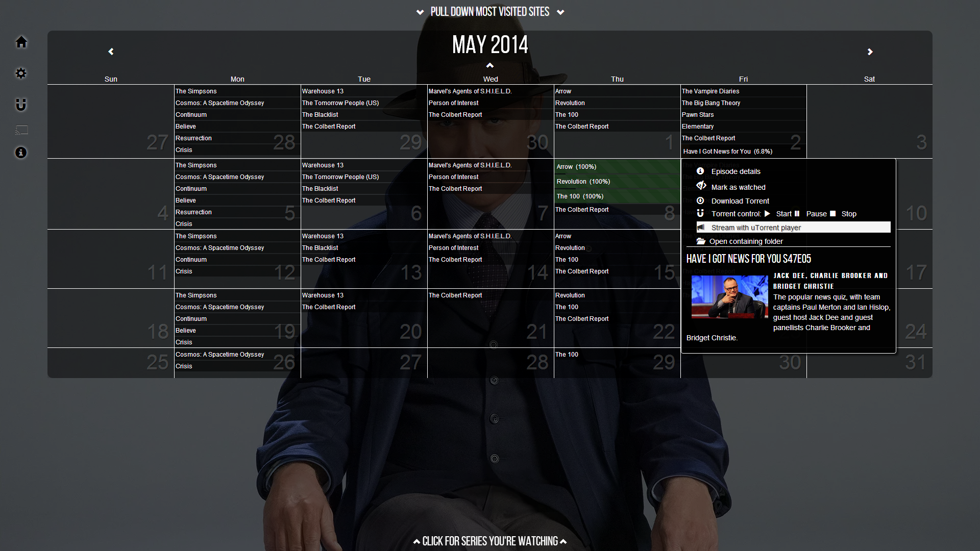Viewport: 980px width, 551px height.
Task: Expand Click For Series You're Watching
Action: point(489,542)
